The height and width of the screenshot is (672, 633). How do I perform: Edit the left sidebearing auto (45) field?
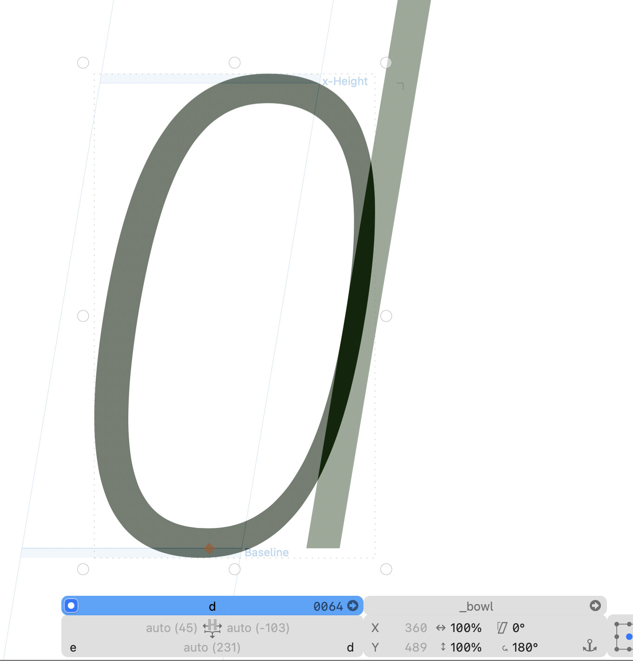(171, 628)
